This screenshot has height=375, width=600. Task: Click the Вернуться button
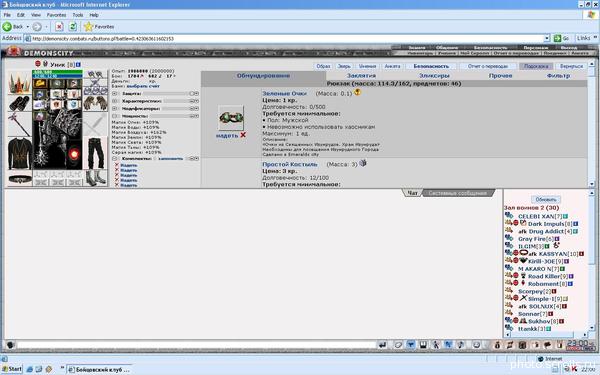pyautogui.click(x=571, y=66)
